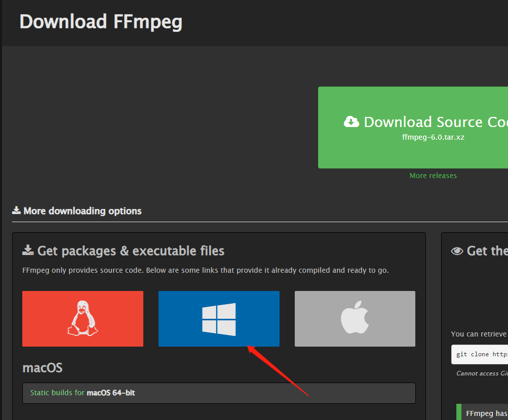Click the 'FFmpeg only provides source code' description

(206, 270)
